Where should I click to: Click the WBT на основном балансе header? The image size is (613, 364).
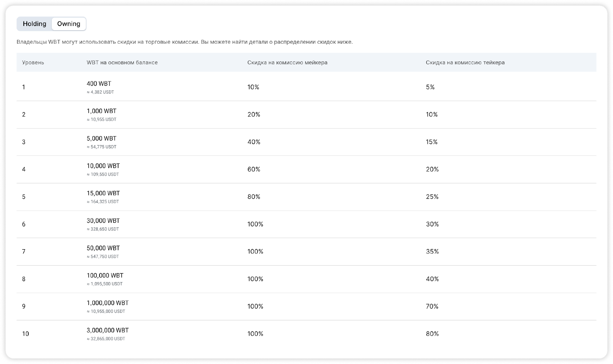(x=122, y=62)
